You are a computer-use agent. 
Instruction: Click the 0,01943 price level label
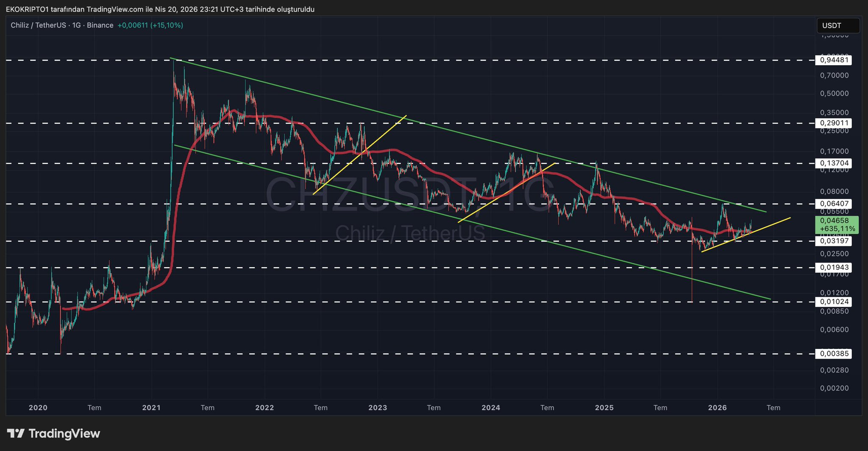coord(834,268)
